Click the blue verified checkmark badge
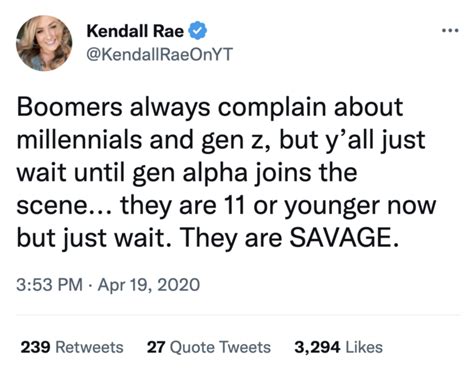 [x=198, y=31]
